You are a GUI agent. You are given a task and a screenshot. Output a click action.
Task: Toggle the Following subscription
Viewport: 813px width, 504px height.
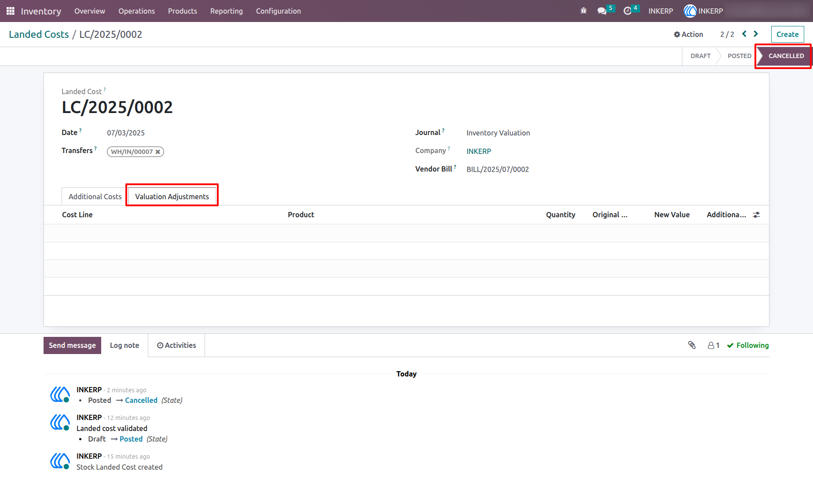click(747, 346)
